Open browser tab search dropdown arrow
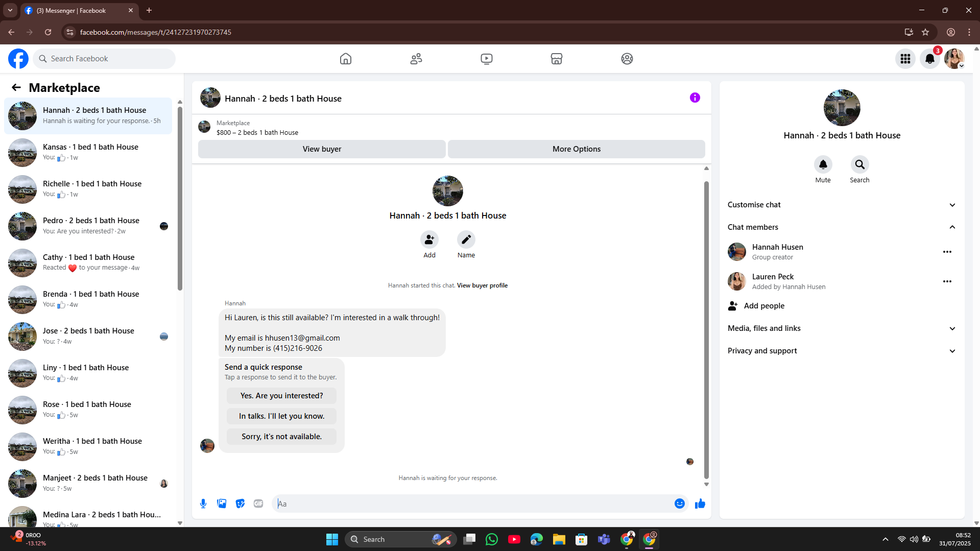980x551 pixels. [10, 10]
